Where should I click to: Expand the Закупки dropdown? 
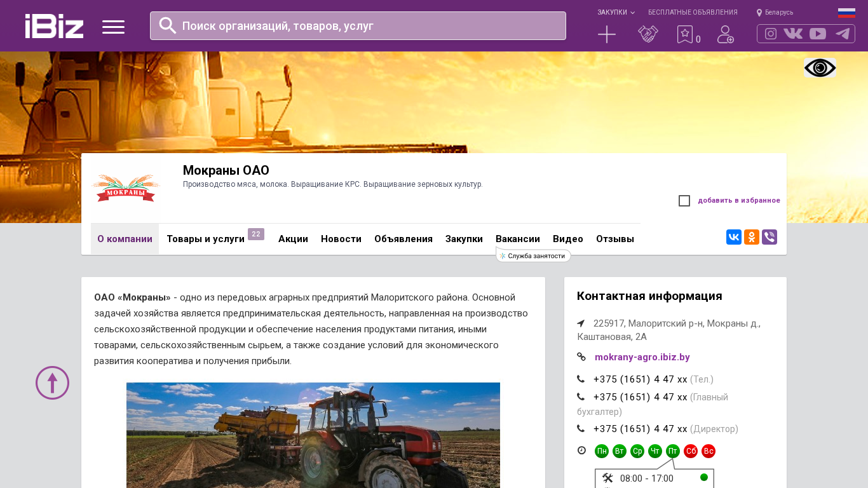coord(616,12)
